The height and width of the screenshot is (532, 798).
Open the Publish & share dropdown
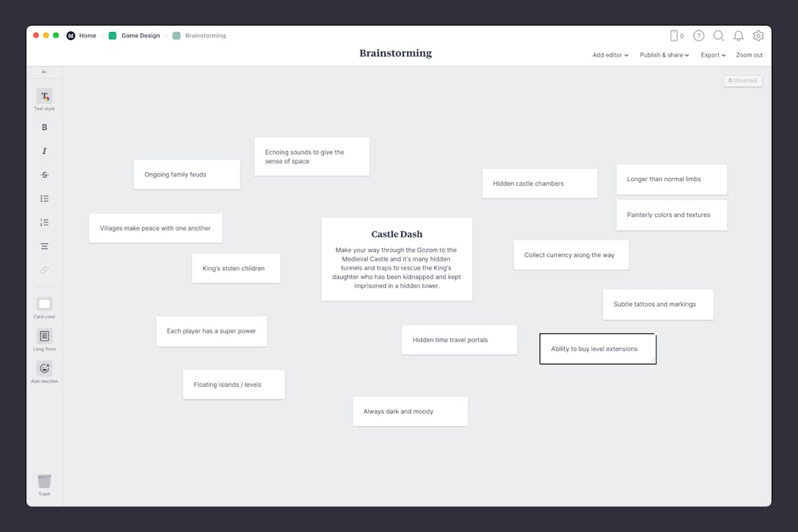click(x=664, y=55)
